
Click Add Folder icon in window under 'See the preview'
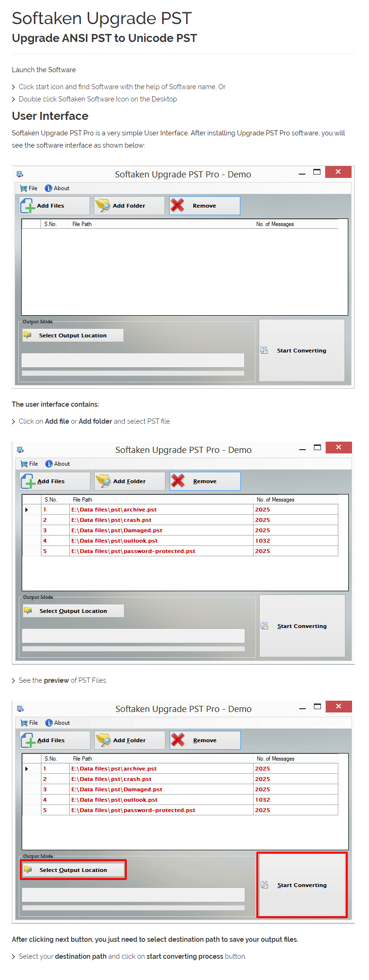tap(103, 740)
